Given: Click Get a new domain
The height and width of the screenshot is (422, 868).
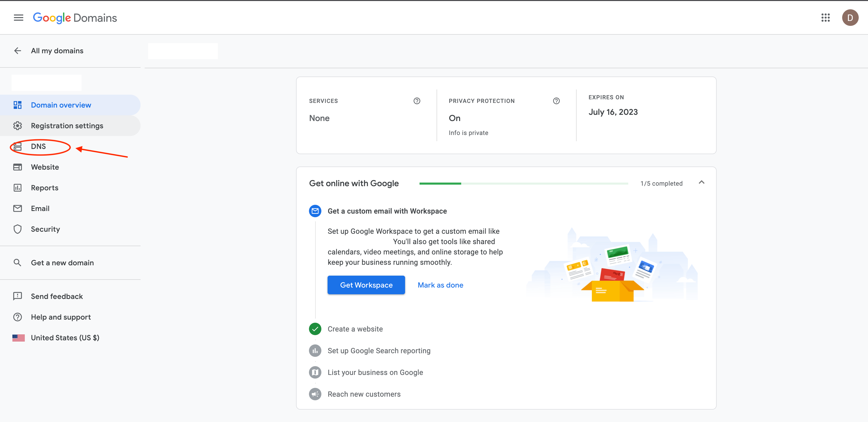Looking at the screenshot, I should 70,262.
